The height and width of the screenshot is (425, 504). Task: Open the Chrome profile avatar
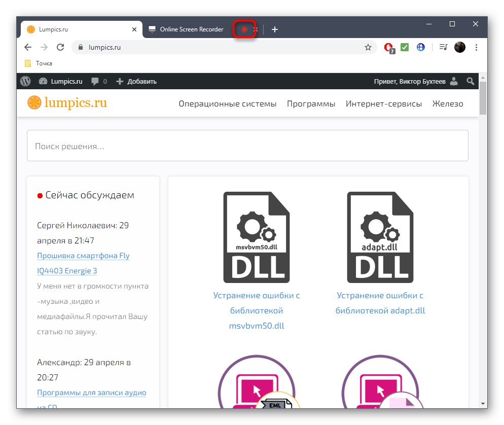tap(460, 47)
